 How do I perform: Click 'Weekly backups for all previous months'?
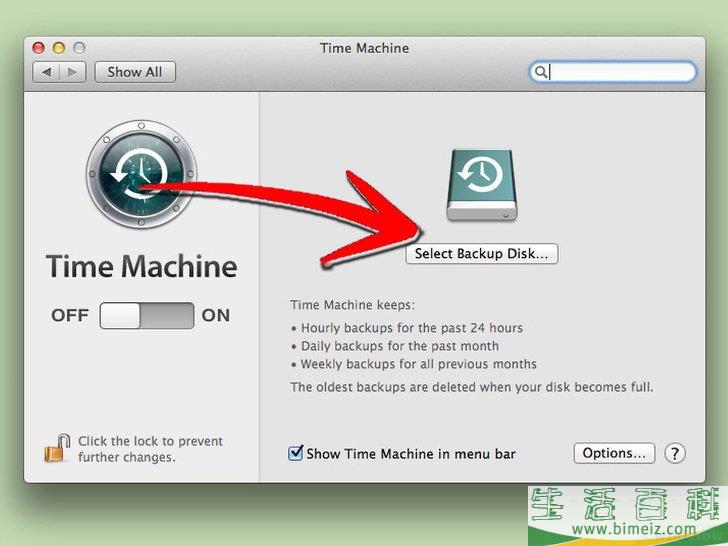point(419,364)
